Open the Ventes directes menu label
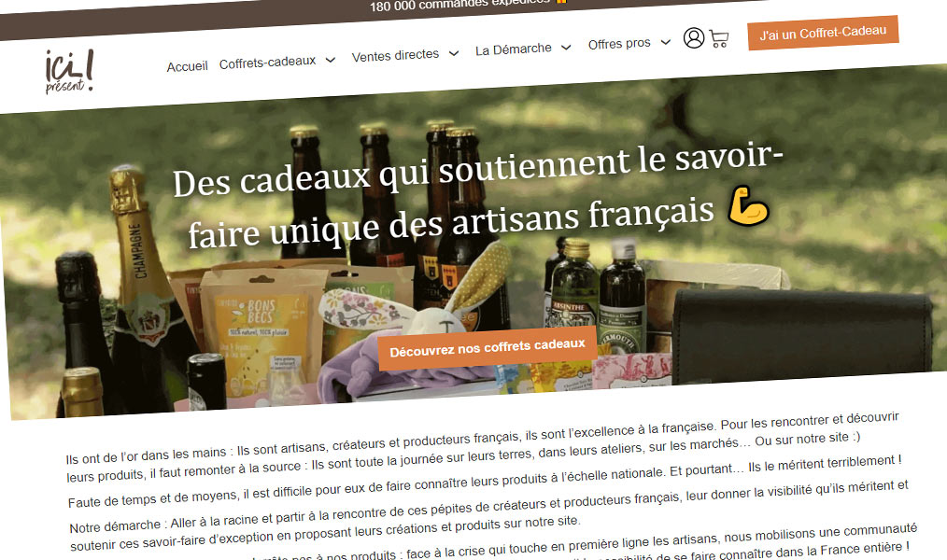 [396, 55]
